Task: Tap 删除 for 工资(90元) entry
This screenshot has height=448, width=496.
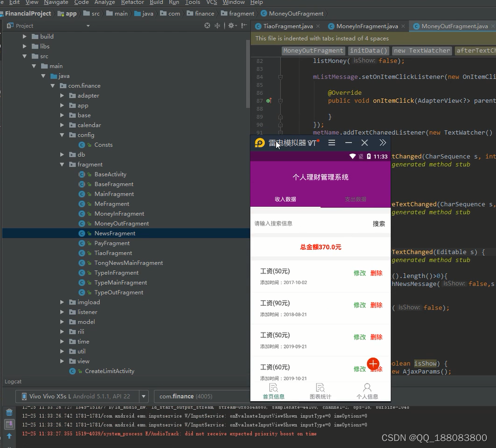Action: coord(376,305)
